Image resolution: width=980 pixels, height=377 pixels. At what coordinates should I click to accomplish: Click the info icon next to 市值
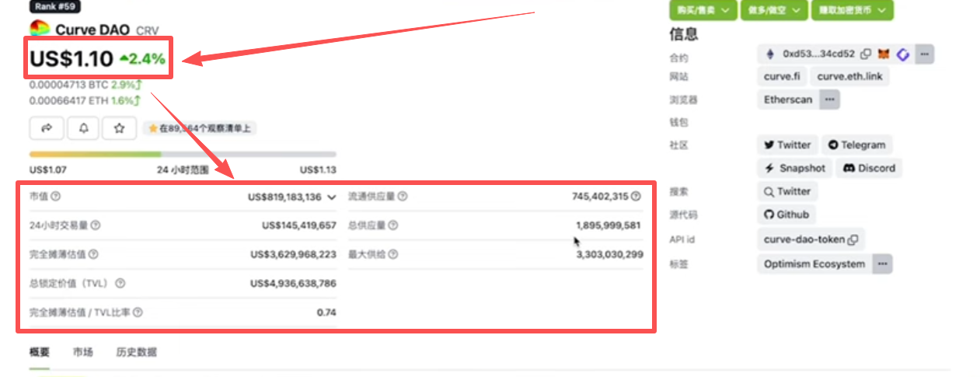click(x=55, y=197)
